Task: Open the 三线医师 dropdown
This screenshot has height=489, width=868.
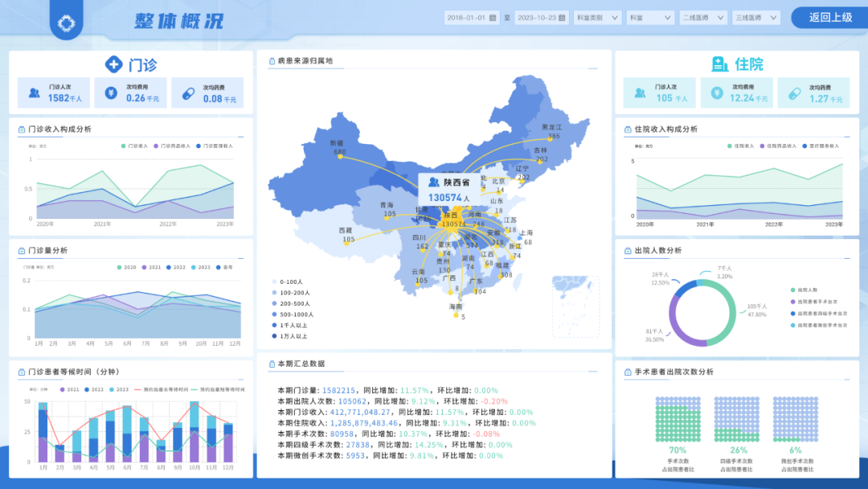Action: tap(755, 17)
